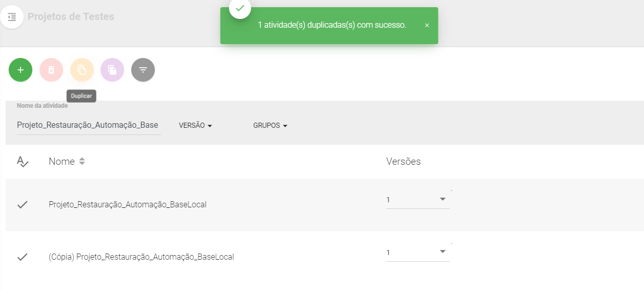Expand the GRUPOS filter dropdown
Image resolution: width=644 pixels, height=291 pixels.
point(270,126)
